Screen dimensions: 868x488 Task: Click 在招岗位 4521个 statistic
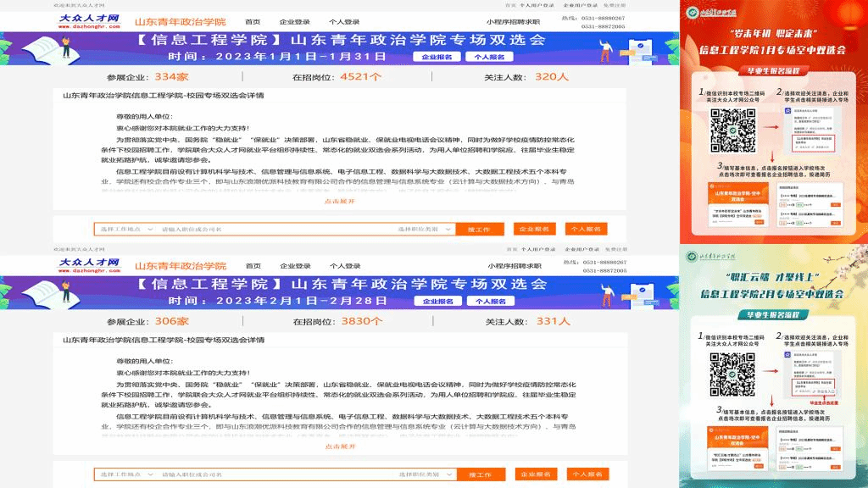(x=337, y=77)
